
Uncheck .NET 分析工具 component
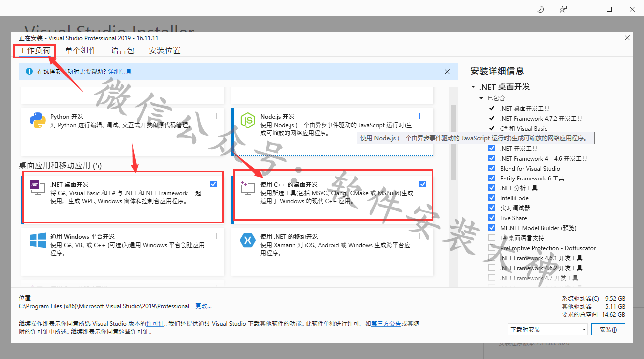(x=492, y=188)
